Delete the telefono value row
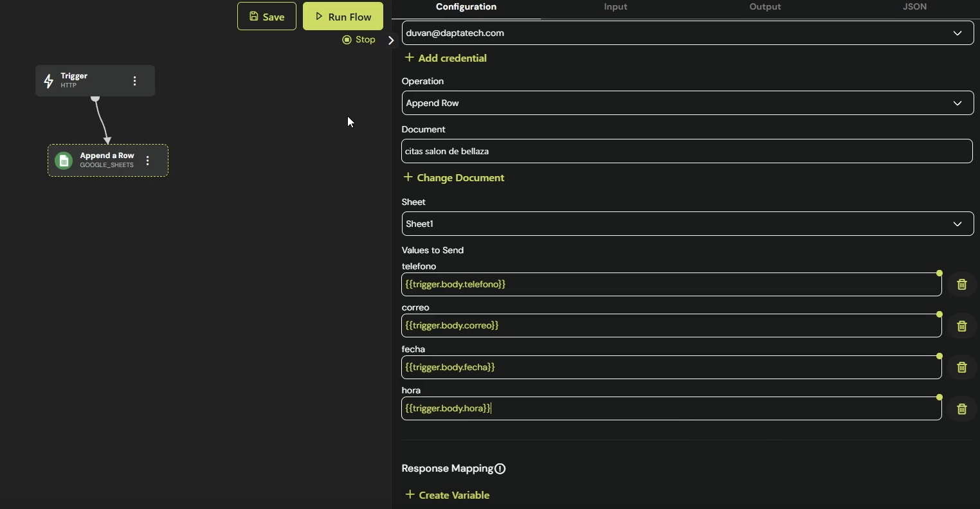 [x=961, y=285]
